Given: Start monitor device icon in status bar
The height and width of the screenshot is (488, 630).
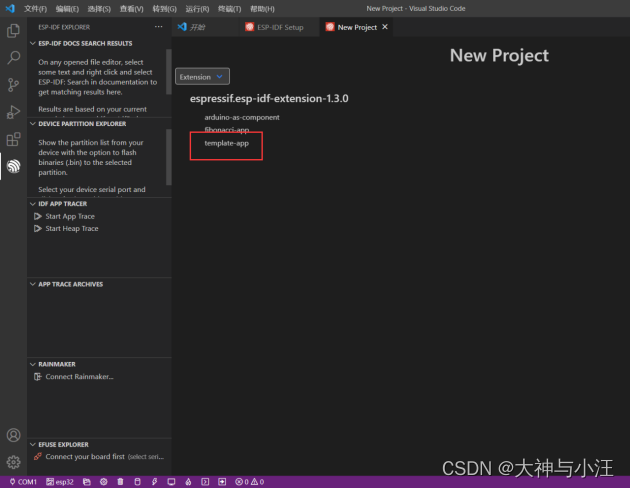Looking at the screenshot, I should (x=171, y=482).
